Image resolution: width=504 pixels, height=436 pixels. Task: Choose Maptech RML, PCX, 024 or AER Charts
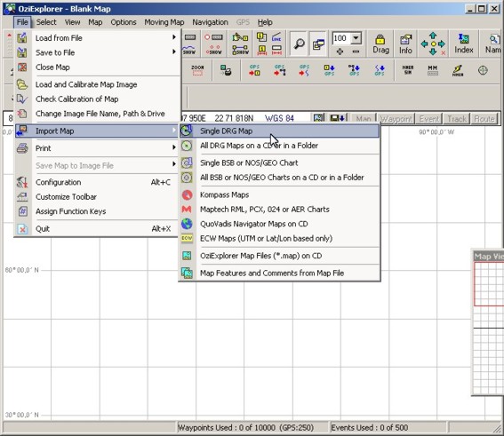(x=279, y=210)
